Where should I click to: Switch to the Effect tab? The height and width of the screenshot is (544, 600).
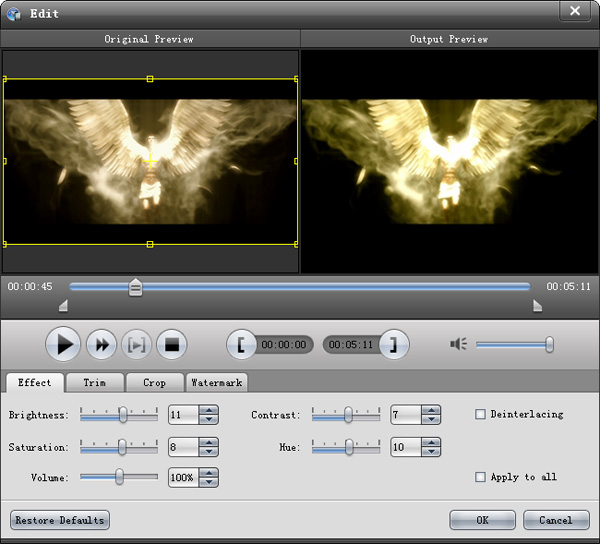point(35,383)
